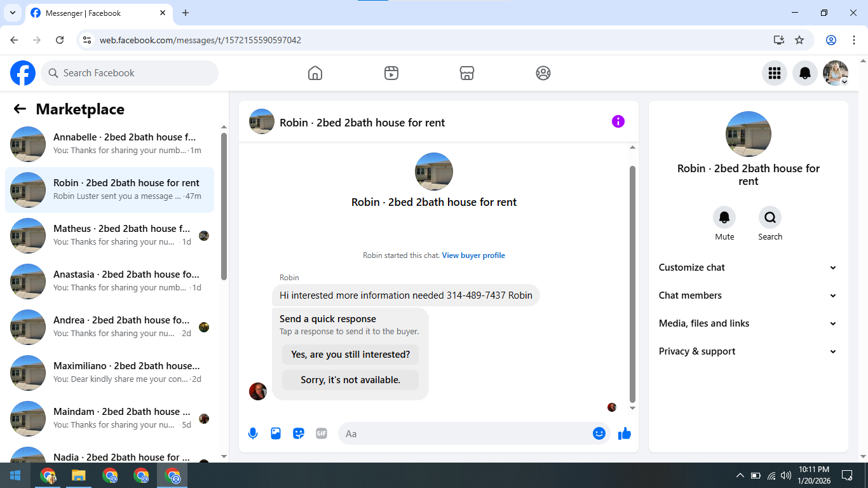
Task: Open the account dropdown on profile avatar
Action: (x=836, y=73)
